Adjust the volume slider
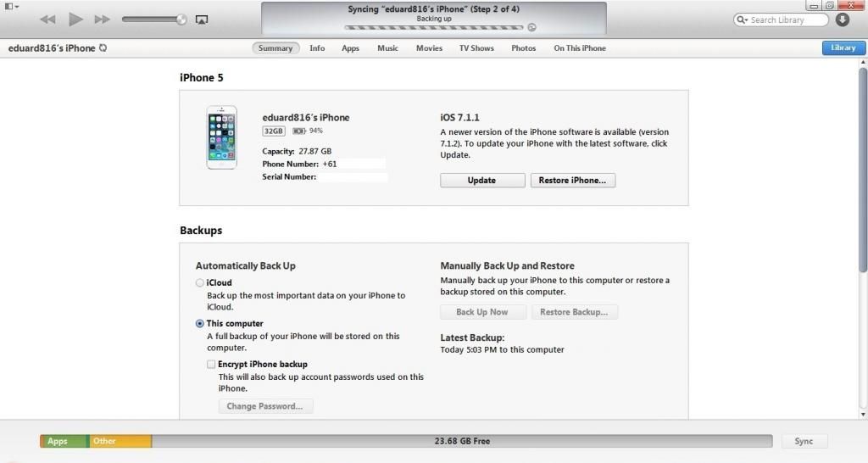The height and width of the screenshot is (463, 868). click(154, 20)
